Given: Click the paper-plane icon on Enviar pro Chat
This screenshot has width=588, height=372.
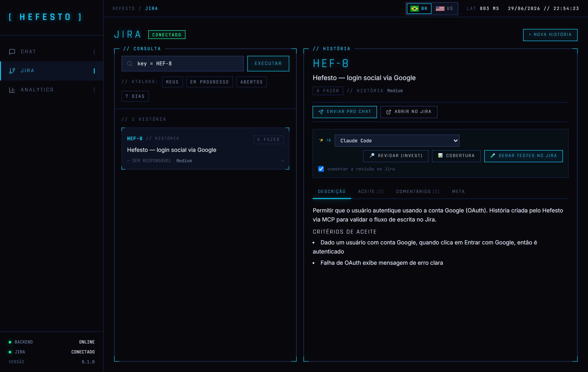Looking at the screenshot, I should coord(321,112).
